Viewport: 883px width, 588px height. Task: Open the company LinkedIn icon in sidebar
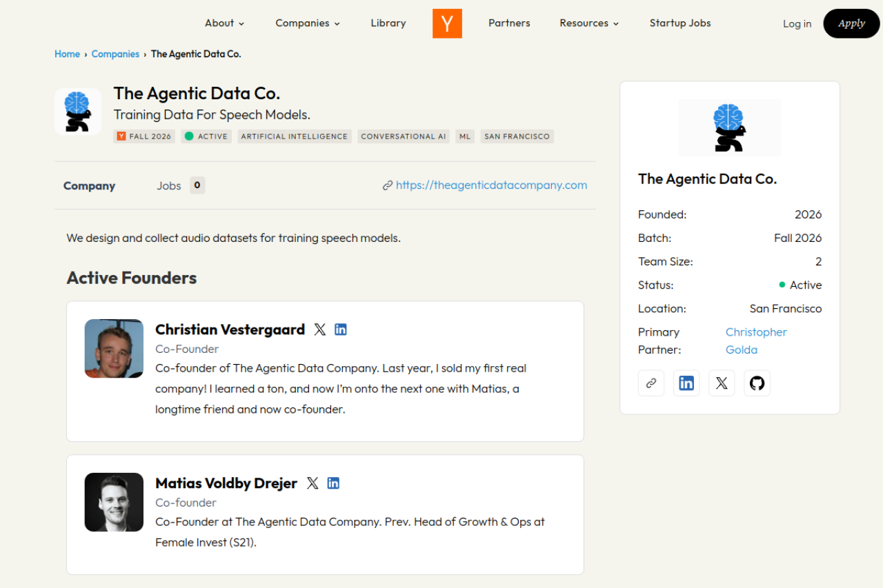click(x=686, y=383)
